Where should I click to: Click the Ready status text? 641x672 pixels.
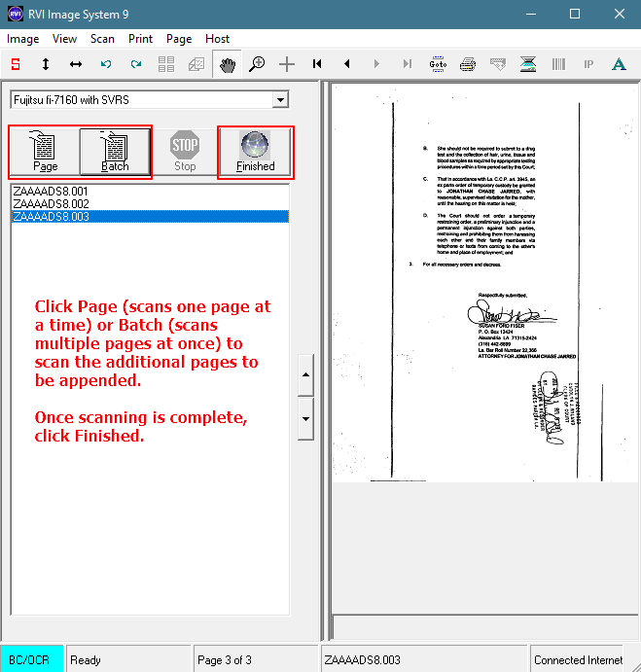tap(86, 660)
